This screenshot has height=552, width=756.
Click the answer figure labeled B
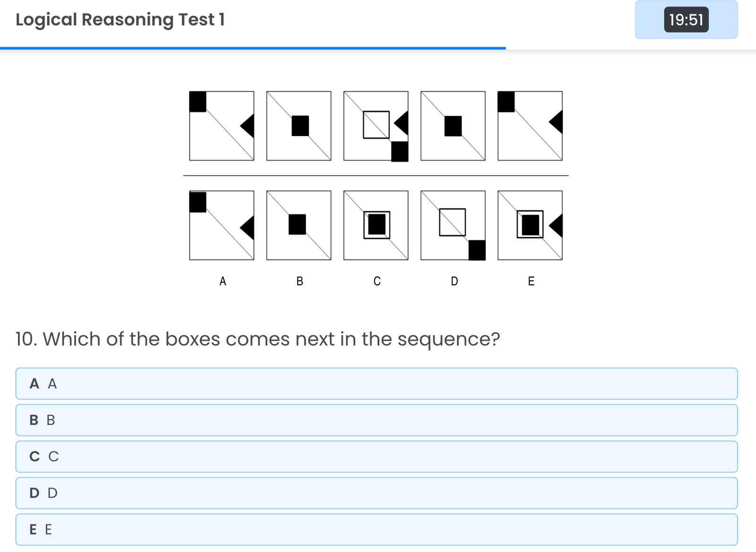click(299, 225)
